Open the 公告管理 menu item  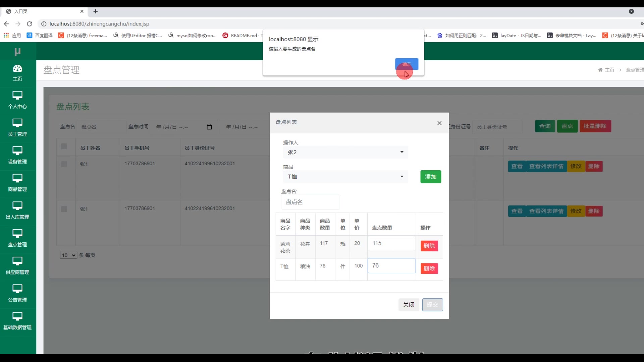(x=17, y=293)
